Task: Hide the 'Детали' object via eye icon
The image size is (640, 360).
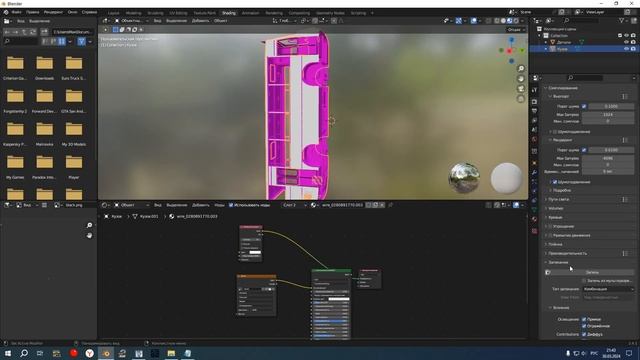Action: pyautogui.click(x=626, y=42)
